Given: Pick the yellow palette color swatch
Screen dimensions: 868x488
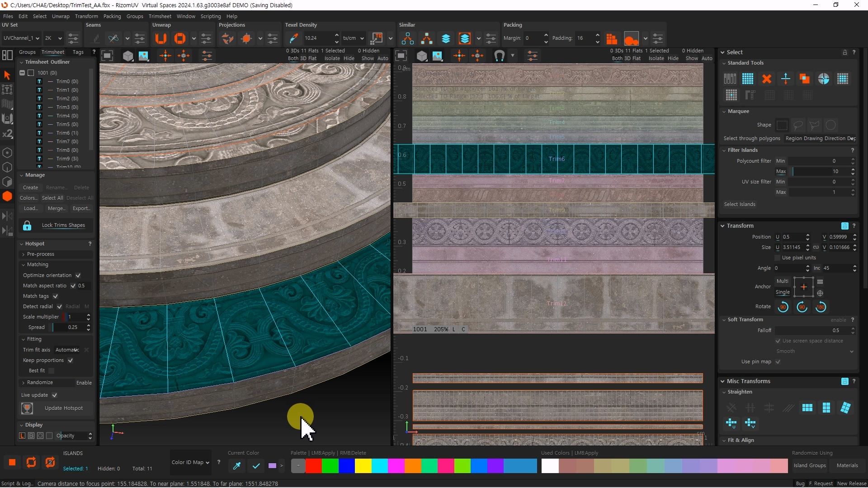Looking at the screenshot, I should coord(363,466).
